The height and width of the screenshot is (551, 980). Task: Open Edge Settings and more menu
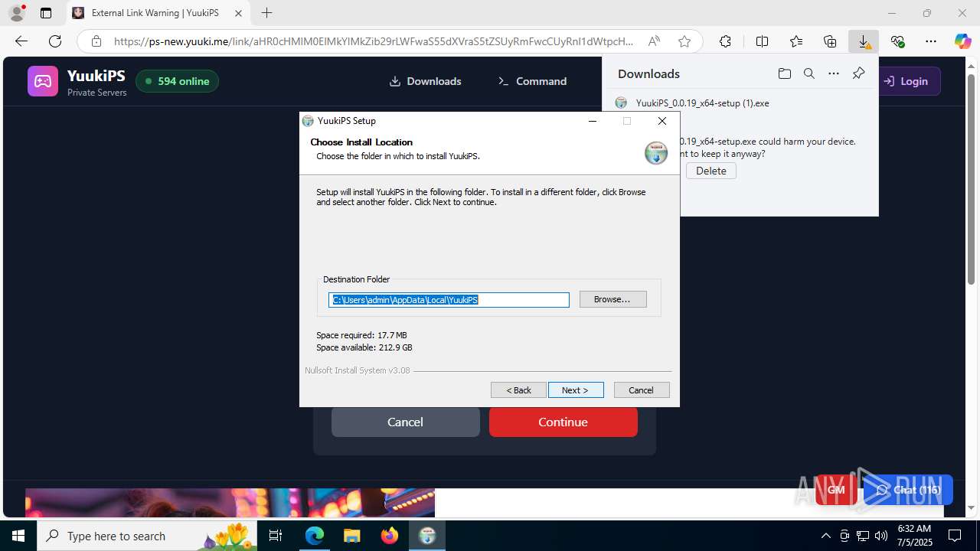pyautogui.click(x=931, y=41)
